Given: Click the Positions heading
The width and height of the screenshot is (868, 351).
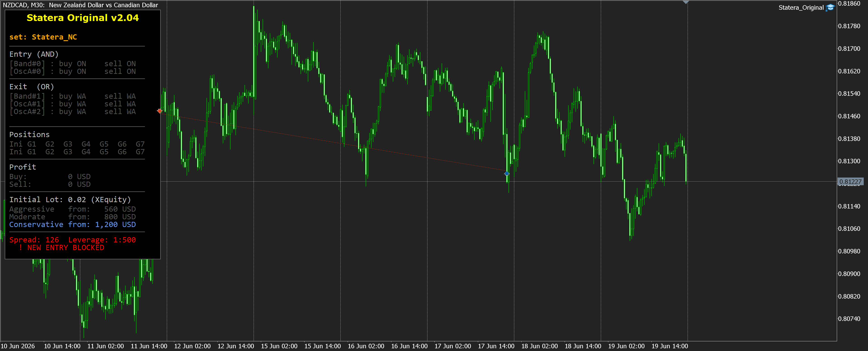Looking at the screenshot, I should 29,135.
